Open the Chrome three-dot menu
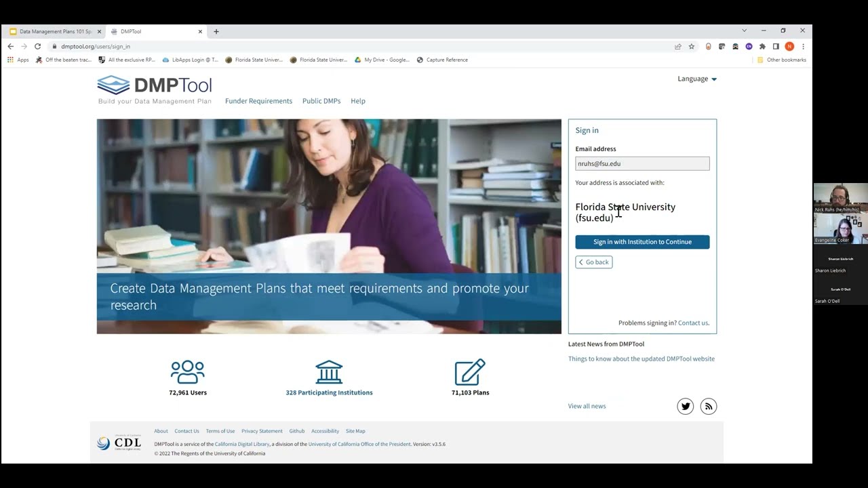 tap(803, 47)
